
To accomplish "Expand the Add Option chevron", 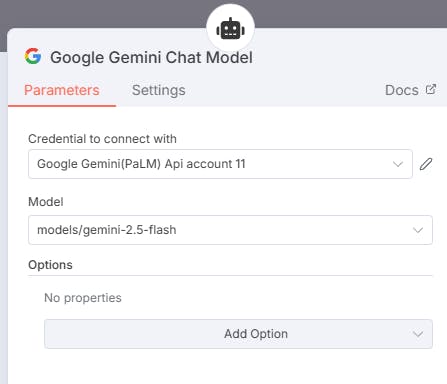I will pyautogui.click(x=418, y=334).
